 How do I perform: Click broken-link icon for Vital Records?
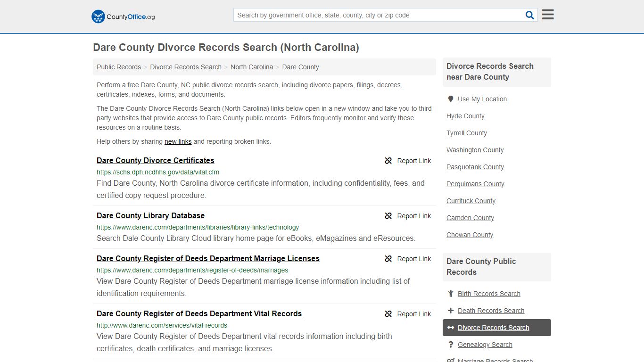tap(388, 314)
